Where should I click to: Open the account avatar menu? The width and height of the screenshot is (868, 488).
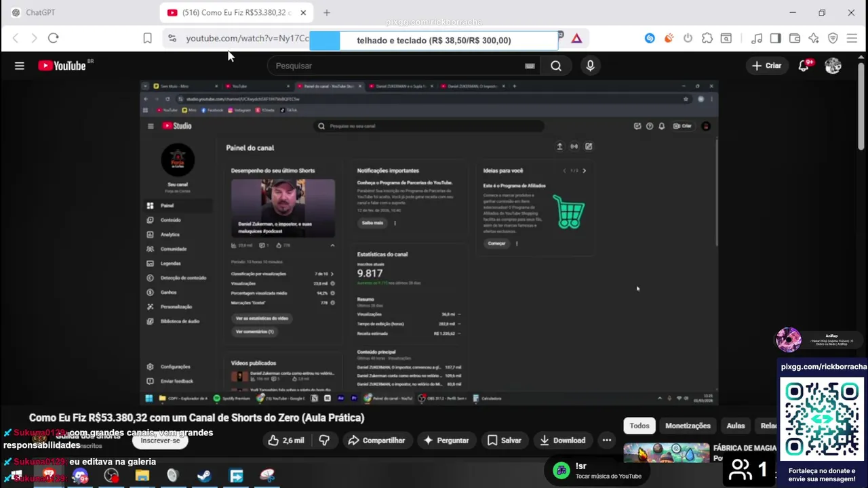click(x=833, y=66)
